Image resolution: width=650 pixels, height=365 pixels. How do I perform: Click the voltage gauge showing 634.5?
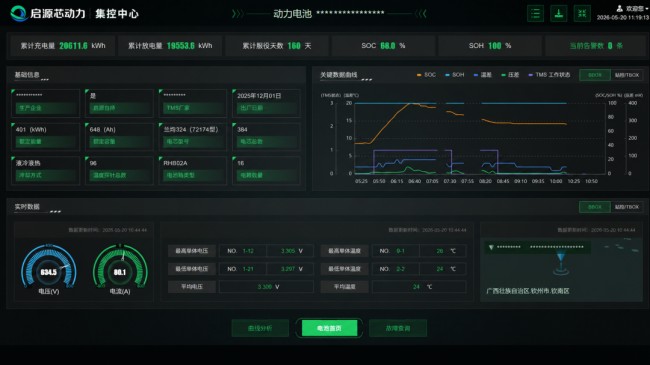coord(49,268)
